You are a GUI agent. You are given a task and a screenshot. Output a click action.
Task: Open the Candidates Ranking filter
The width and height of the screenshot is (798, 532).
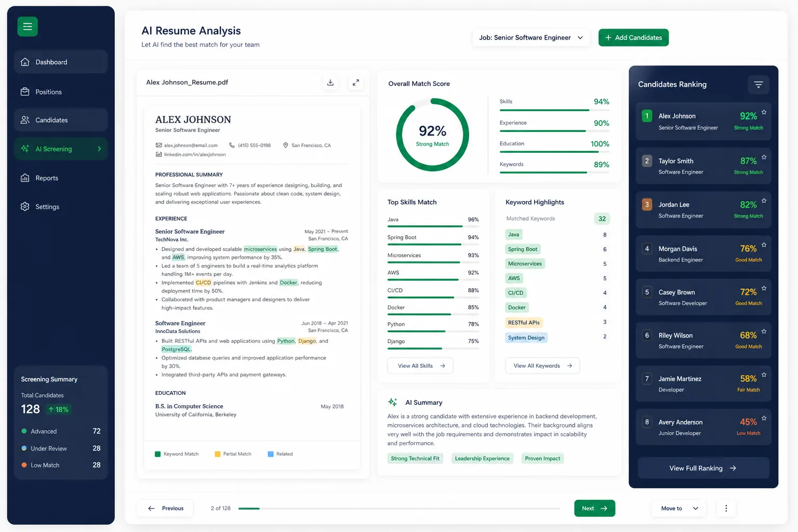(759, 85)
